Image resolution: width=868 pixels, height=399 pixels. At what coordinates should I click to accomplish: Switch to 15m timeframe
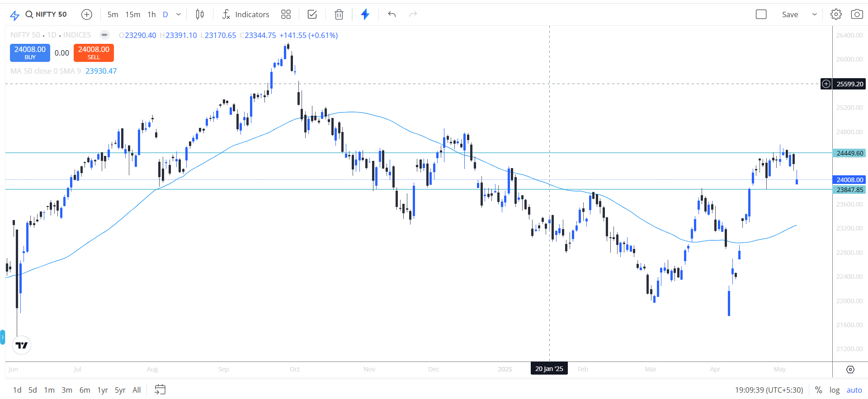[x=133, y=14]
